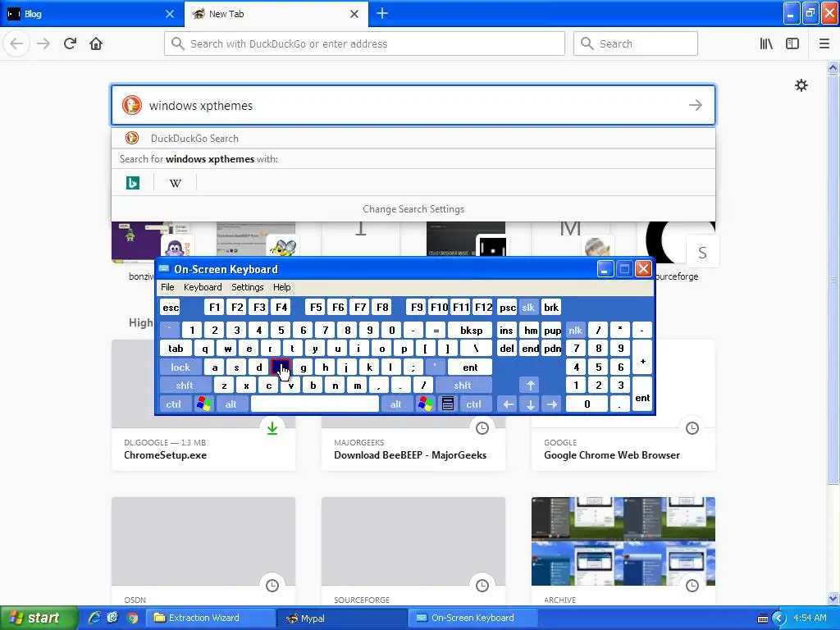This screenshot has height=630, width=840.
Task: Open a new tab with plus button
Action: click(x=382, y=13)
